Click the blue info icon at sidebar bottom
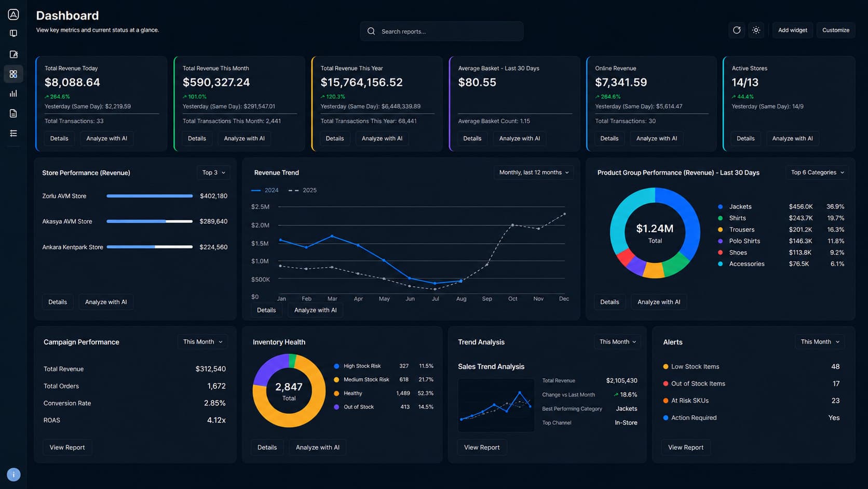The width and height of the screenshot is (868, 489). click(x=13, y=474)
